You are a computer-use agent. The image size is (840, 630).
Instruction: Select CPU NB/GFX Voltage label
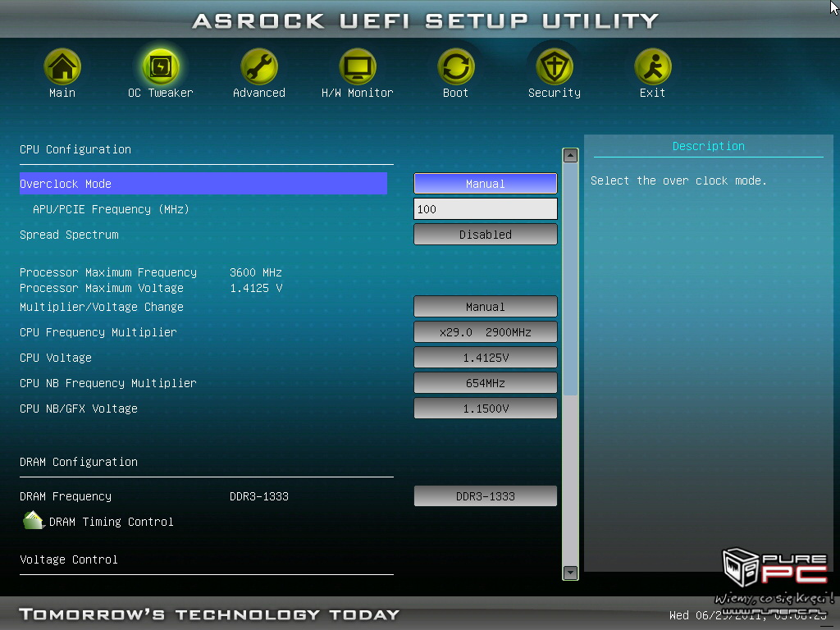pos(79,409)
